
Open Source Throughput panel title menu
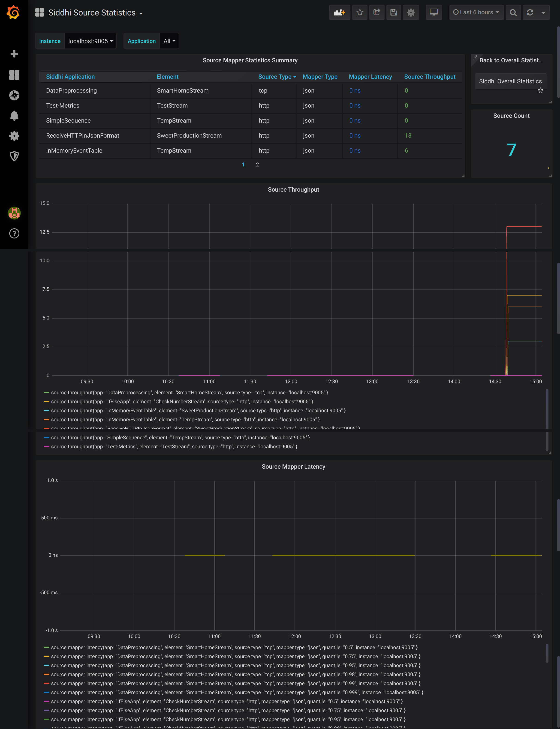click(293, 190)
